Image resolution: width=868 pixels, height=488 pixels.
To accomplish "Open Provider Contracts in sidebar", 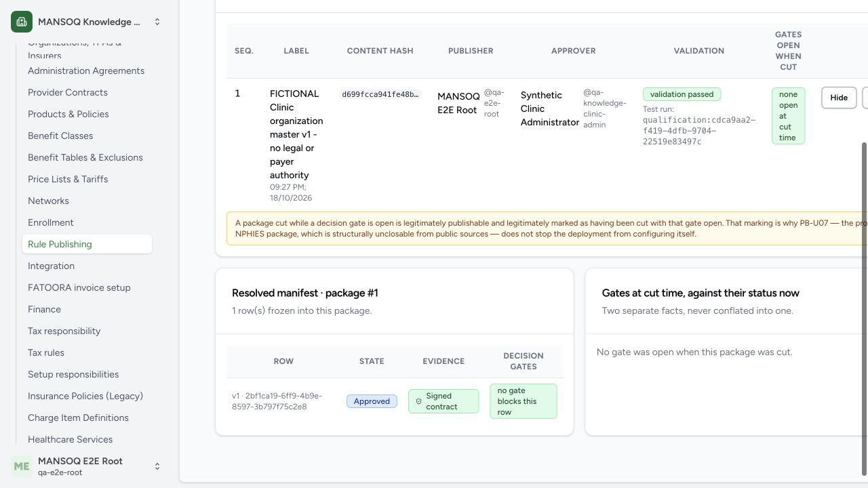I will click(68, 92).
